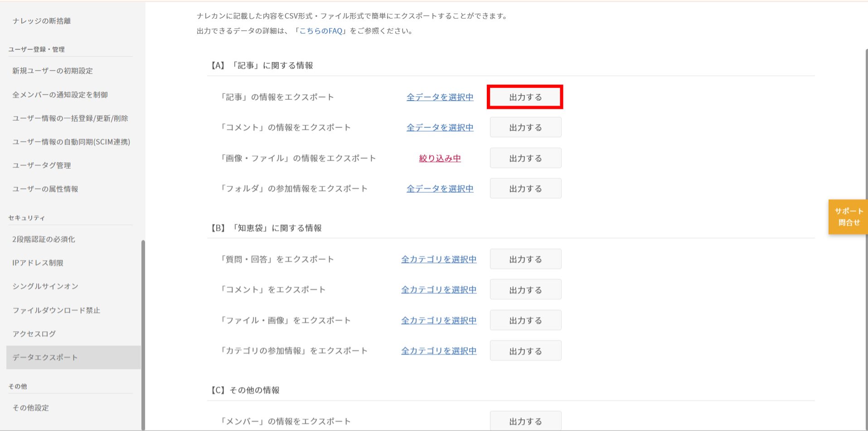This screenshot has height=431, width=868.
Task: Click 出力する for ファイル・画像 export
Action: click(525, 320)
